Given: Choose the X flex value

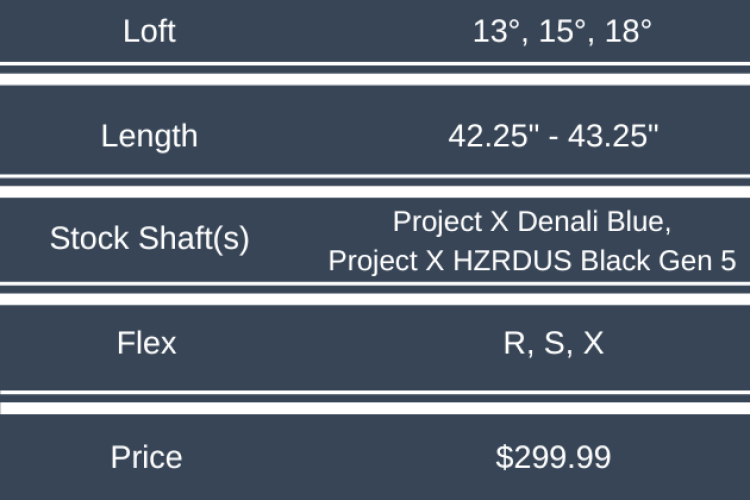Looking at the screenshot, I should (x=593, y=344).
